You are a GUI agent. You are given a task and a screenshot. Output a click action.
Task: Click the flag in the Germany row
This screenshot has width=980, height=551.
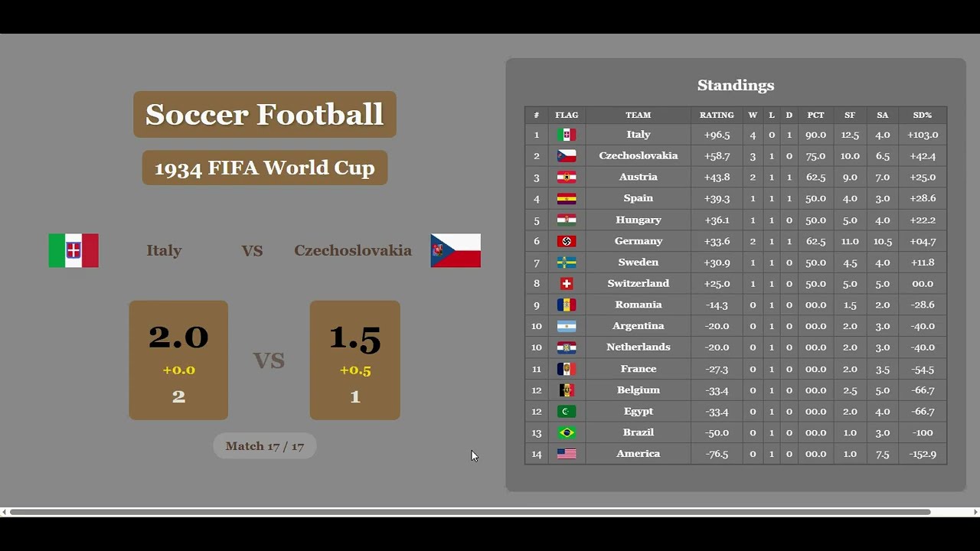[x=567, y=241]
